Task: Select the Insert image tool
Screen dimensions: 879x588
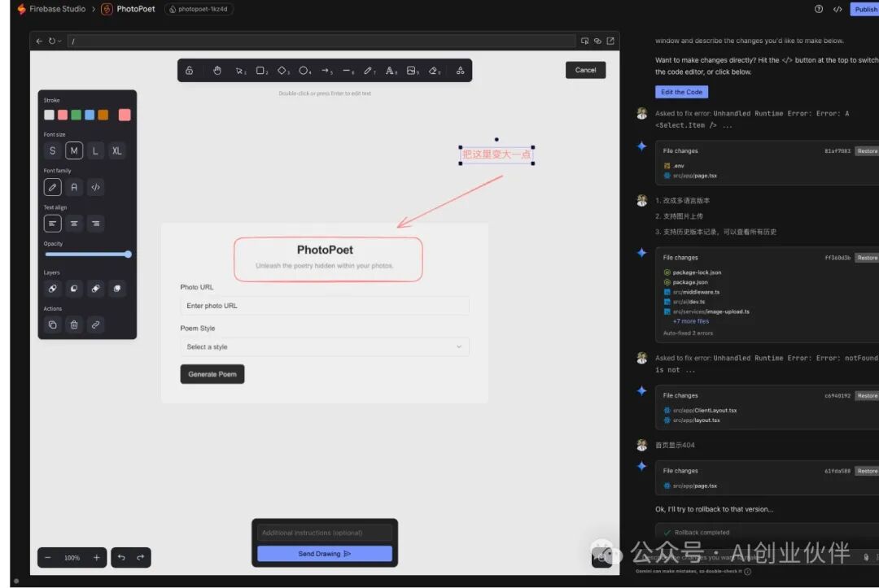Action: 412,71
